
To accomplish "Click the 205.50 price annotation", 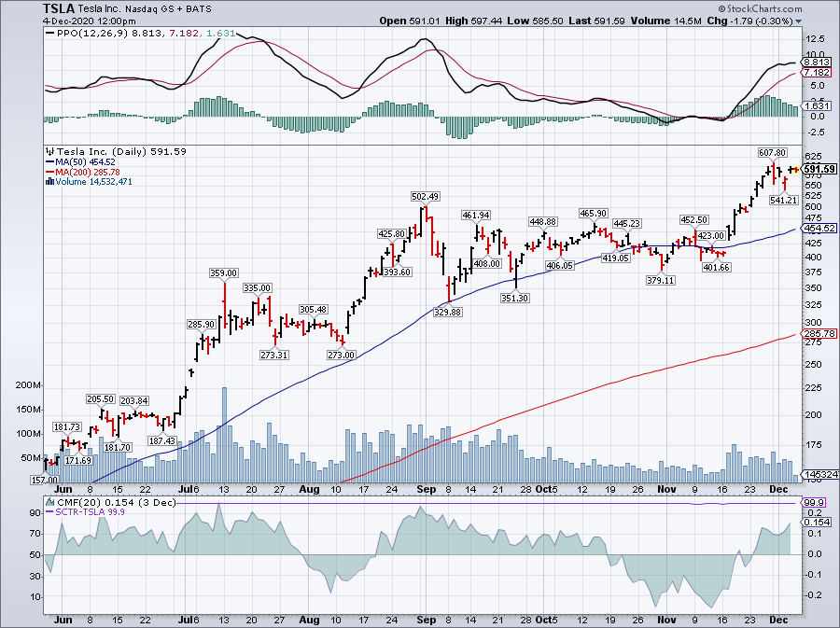I will pos(100,398).
